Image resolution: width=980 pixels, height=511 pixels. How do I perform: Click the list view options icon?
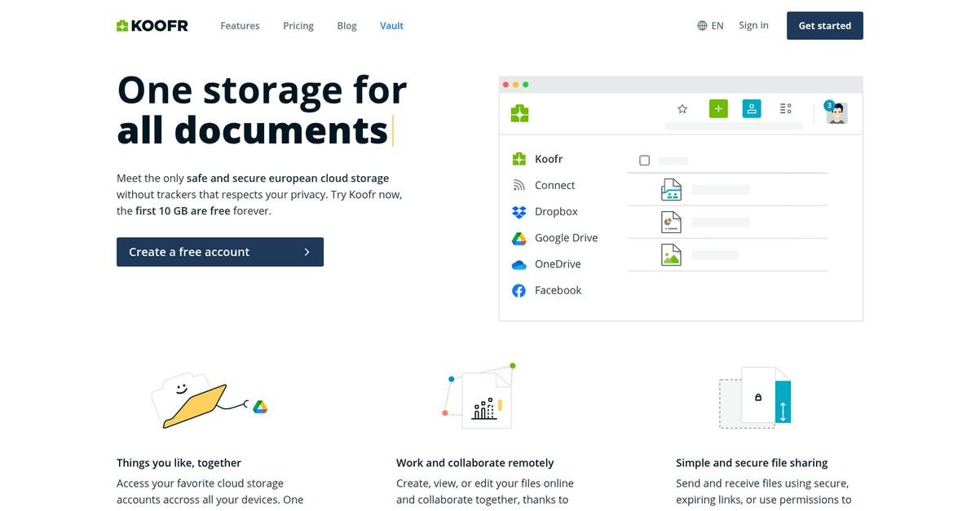pyautogui.click(x=786, y=108)
